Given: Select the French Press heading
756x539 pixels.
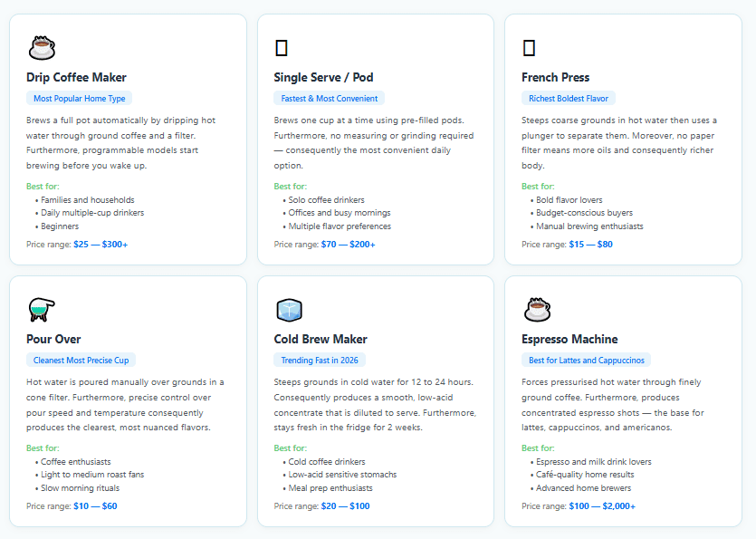Looking at the screenshot, I should pos(555,77).
